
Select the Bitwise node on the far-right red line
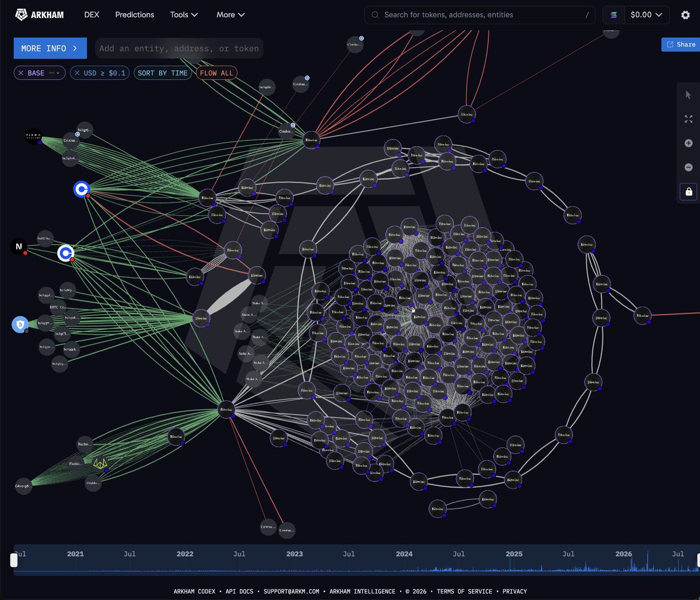point(642,315)
